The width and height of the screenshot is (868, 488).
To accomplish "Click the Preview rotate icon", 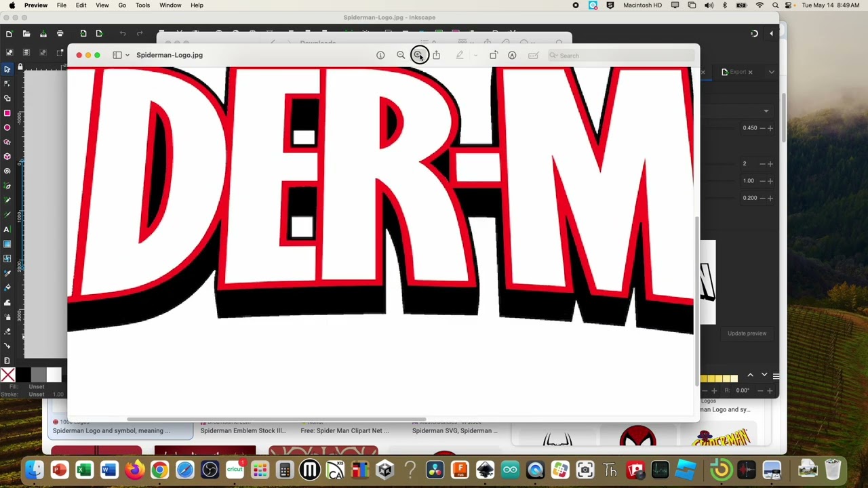I will (x=494, y=55).
